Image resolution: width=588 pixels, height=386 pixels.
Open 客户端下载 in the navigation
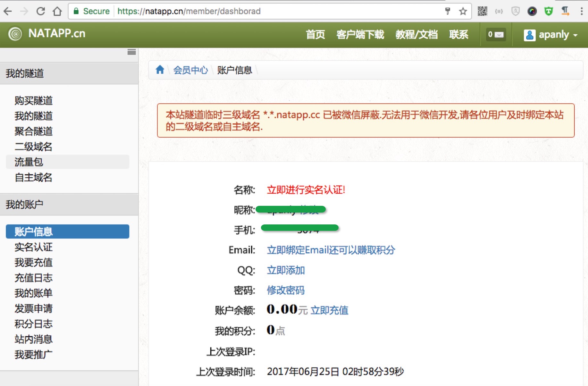pyautogui.click(x=360, y=34)
